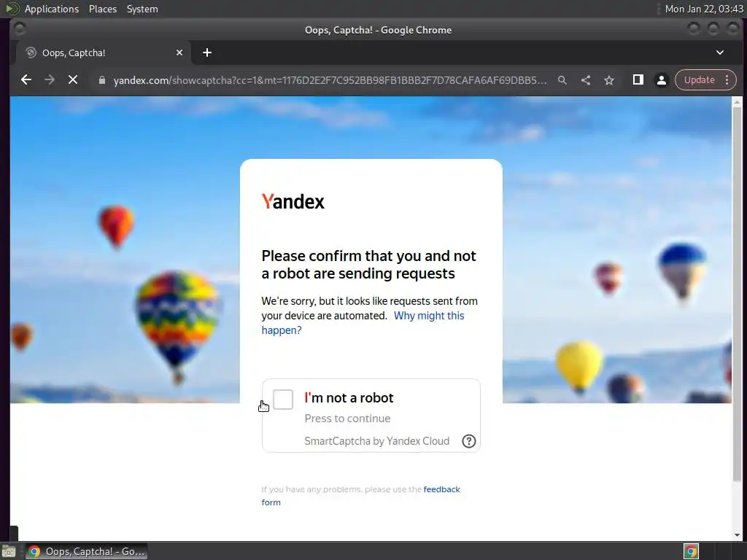Screen dimensions: 747x560
Task: Open the System menu
Action: click(142, 9)
